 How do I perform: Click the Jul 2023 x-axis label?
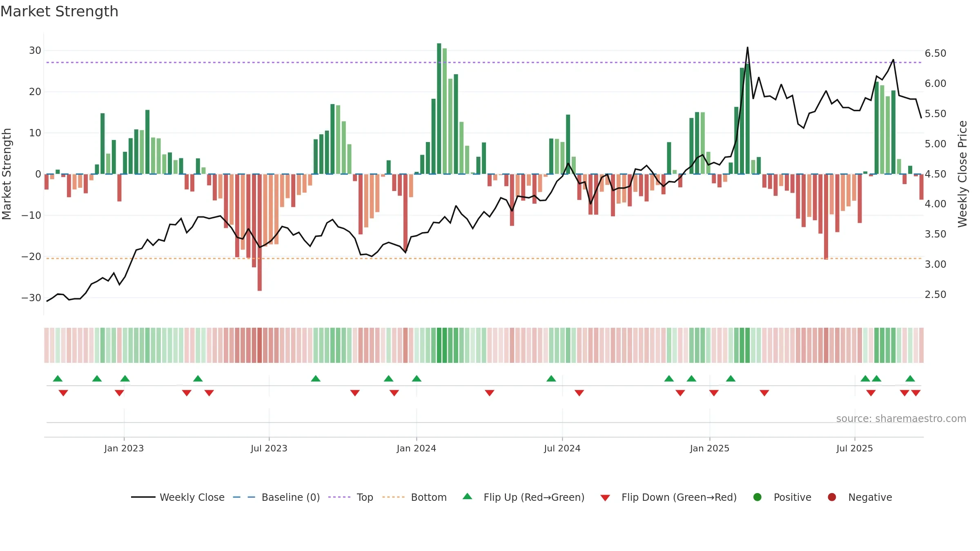tap(269, 448)
